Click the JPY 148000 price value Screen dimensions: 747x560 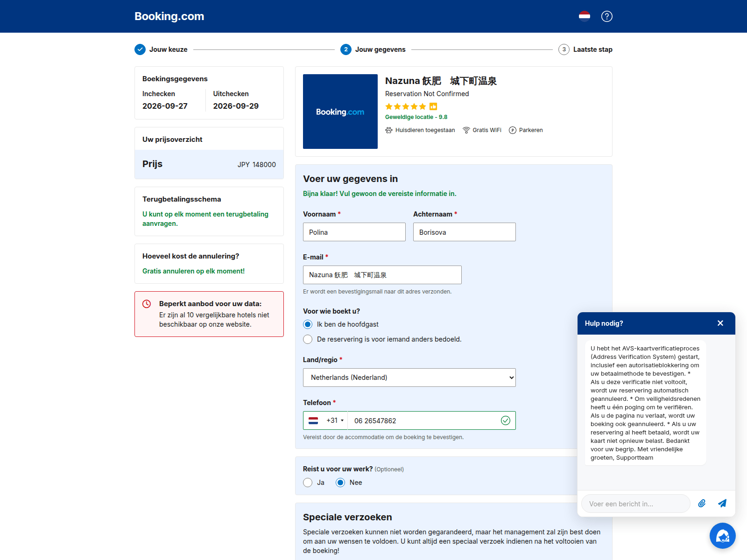pos(257,165)
